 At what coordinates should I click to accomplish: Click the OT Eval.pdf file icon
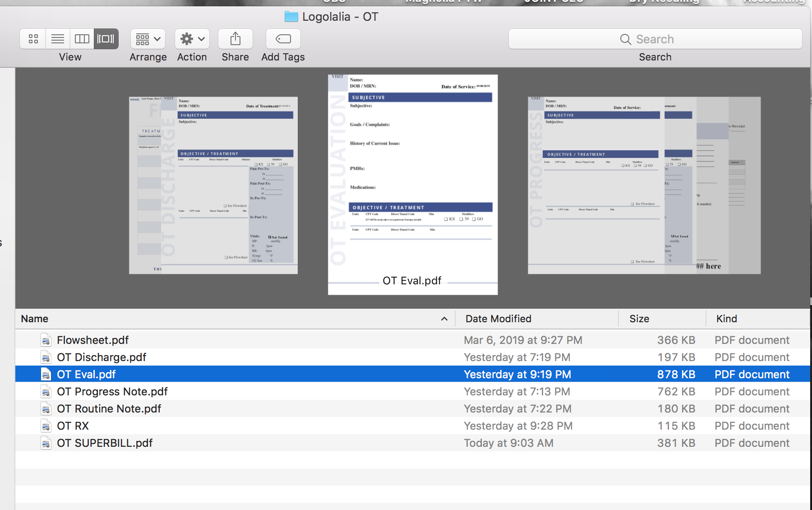46,374
